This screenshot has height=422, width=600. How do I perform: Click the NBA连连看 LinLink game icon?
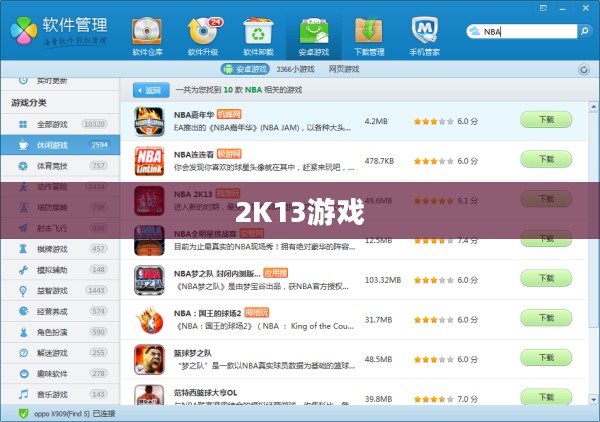pyautogui.click(x=149, y=161)
